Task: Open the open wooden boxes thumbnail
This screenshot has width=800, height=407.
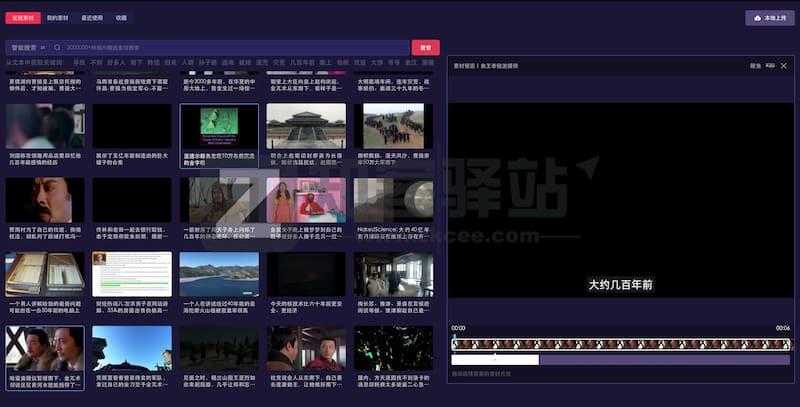Action: [x=45, y=274]
